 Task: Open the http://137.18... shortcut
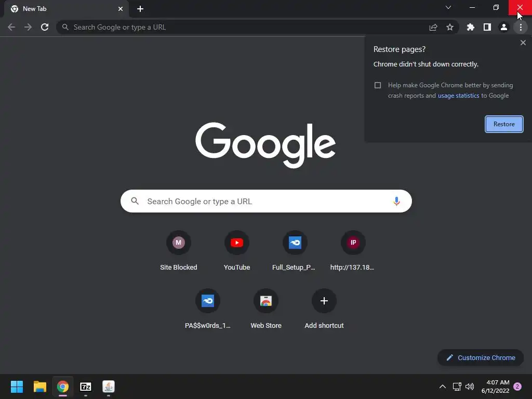tap(353, 251)
